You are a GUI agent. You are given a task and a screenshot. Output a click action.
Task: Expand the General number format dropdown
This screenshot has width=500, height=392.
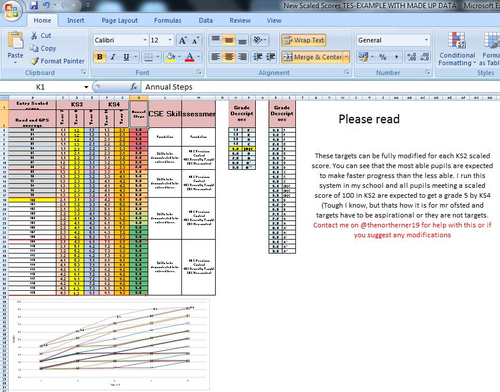click(x=426, y=40)
